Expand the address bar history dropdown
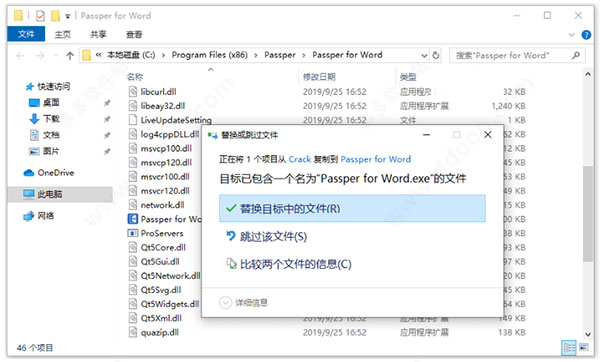Screen dimensions: 600x362 pos(424,55)
